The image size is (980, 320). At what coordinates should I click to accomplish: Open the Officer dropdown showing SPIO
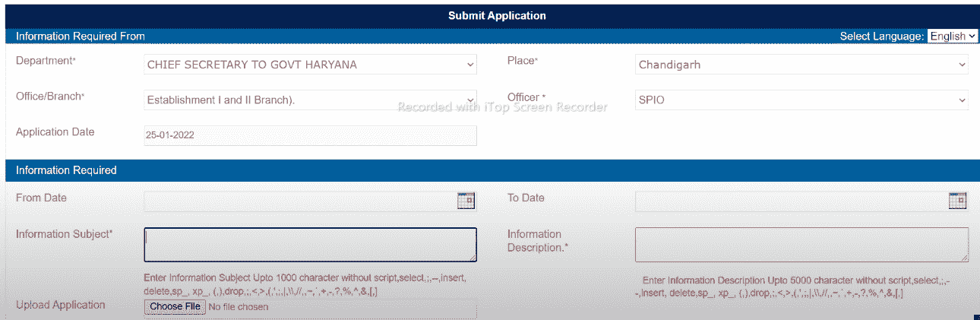(x=801, y=100)
